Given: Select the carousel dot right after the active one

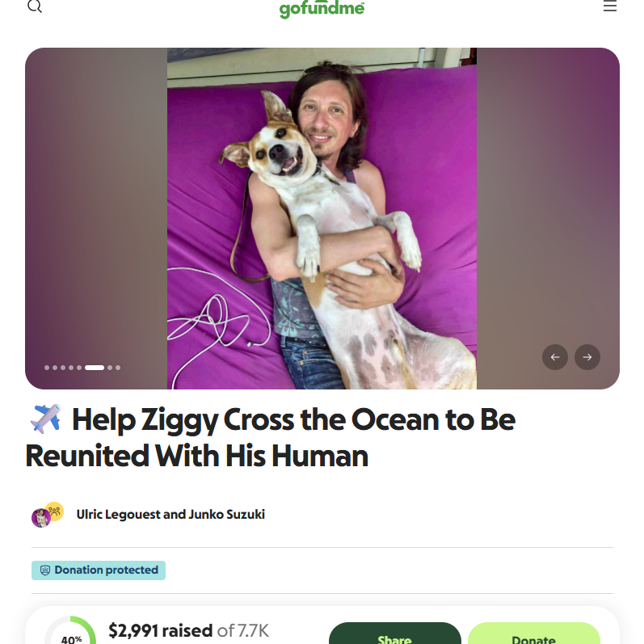Looking at the screenshot, I should point(110,368).
